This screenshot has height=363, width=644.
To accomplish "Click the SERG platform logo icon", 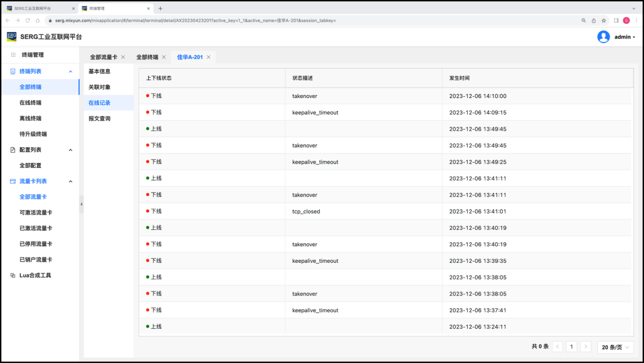I will point(11,37).
